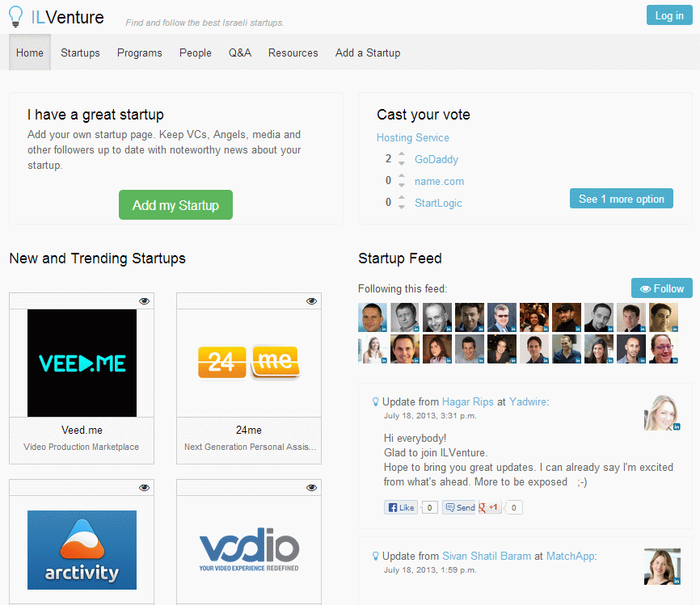This screenshot has width=700, height=605.
Task: Open Sivan Shatil Baram profile link
Action: [x=487, y=557]
